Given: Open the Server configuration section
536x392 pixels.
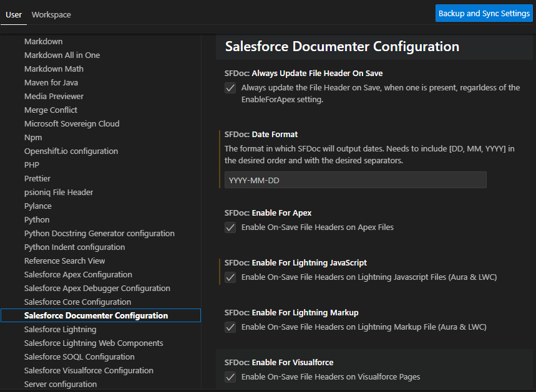Looking at the screenshot, I should click(60, 384).
